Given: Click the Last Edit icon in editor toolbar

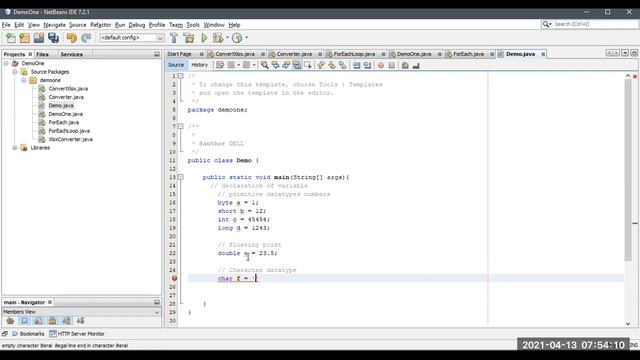Looking at the screenshot, I should click(x=220, y=65).
